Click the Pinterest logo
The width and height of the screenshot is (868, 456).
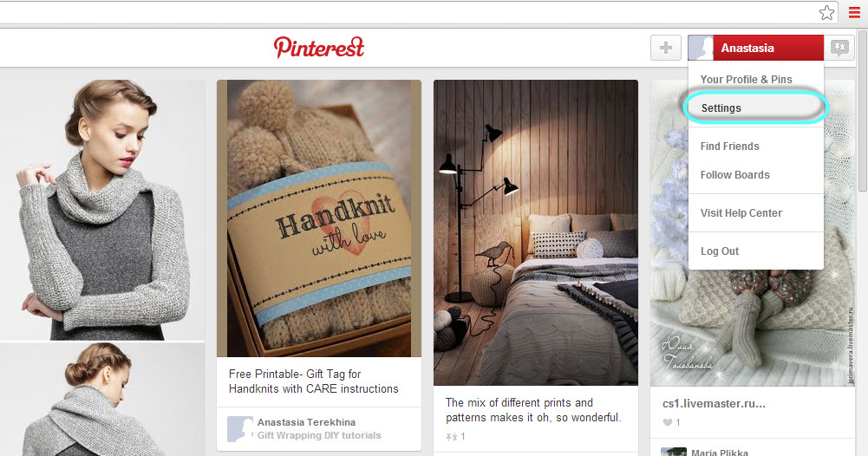pos(319,48)
